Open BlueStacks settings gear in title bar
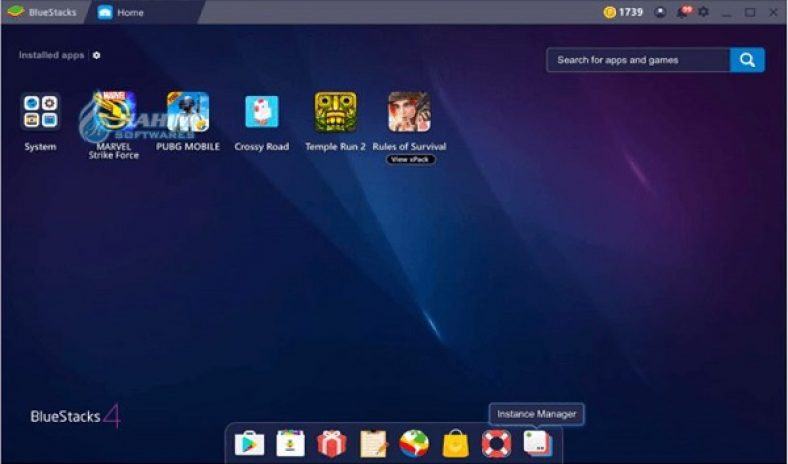This screenshot has width=788, height=464. [704, 12]
